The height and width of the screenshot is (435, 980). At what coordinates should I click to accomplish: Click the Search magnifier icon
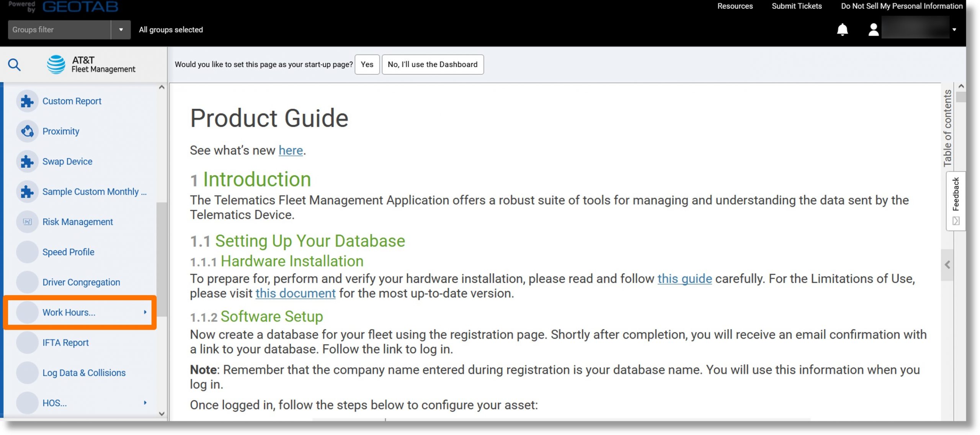click(14, 64)
